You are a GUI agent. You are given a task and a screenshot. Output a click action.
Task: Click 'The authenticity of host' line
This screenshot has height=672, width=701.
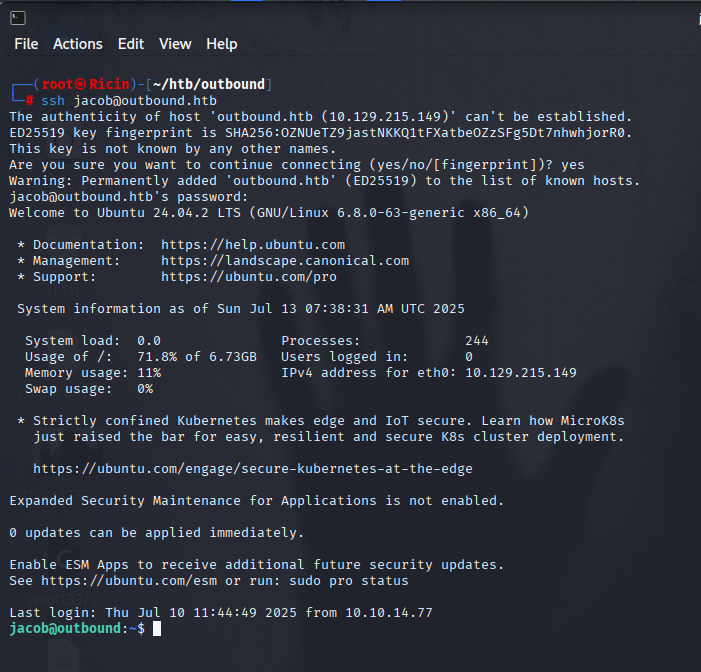321,117
